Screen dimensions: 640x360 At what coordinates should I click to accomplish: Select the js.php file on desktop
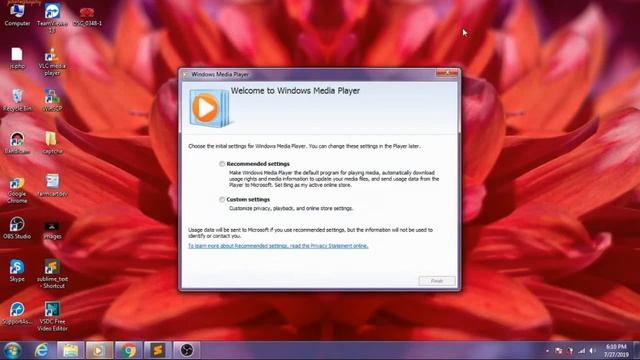(17, 58)
